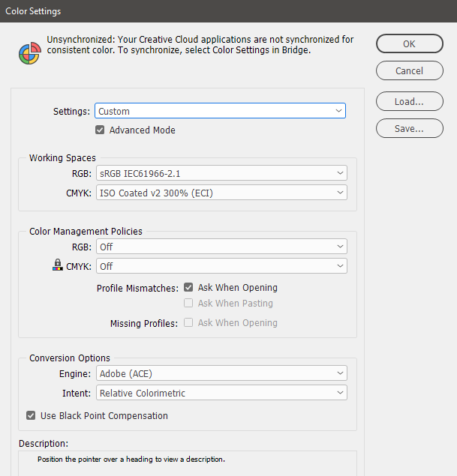Open the CMYK working space dropdown
457x476 pixels.
click(x=221, y=193)
